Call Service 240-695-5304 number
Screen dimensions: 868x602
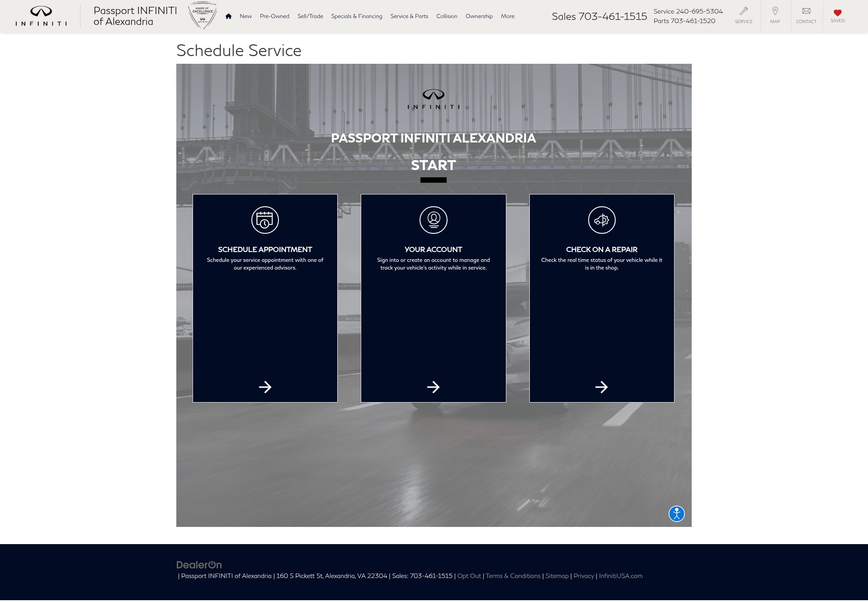click(x=688, y=11)
